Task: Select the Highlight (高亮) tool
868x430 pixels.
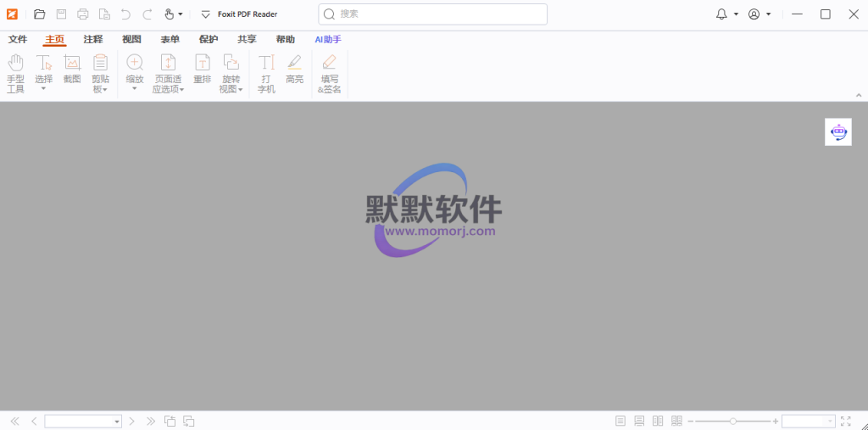Action: point(294,70)
